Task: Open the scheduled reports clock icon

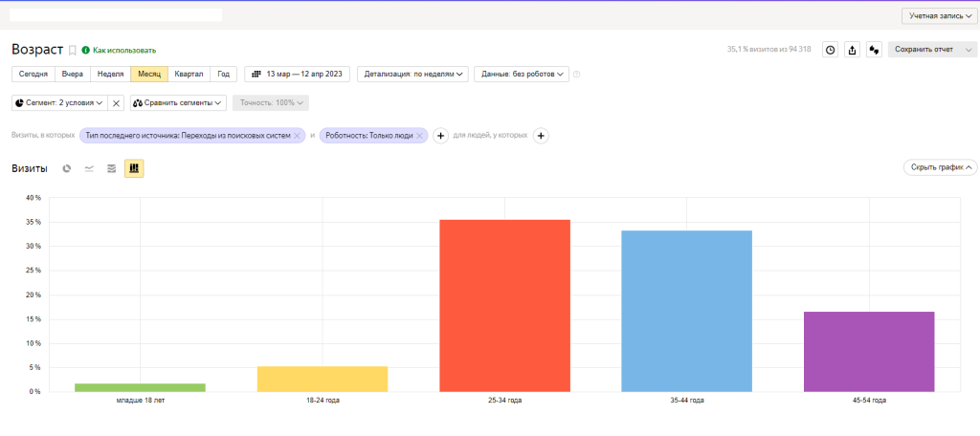Action: [x=830, y=50]
